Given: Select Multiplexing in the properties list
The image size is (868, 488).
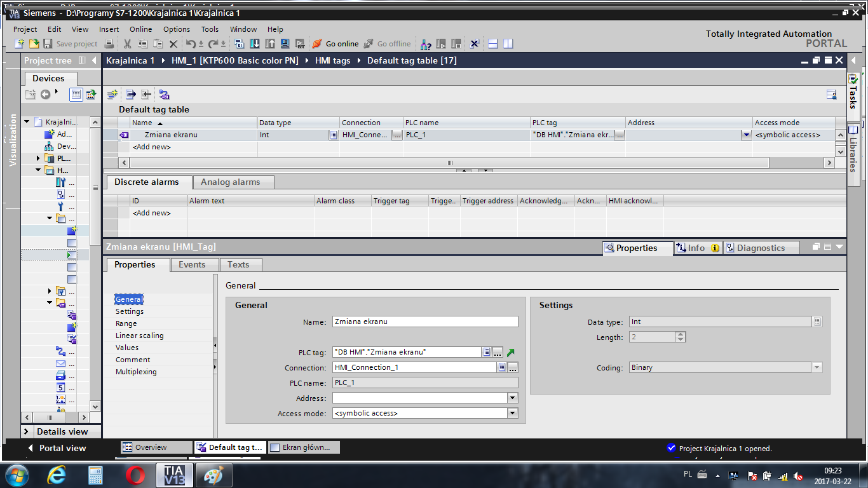Looking at the screenshot, I should point(136,372).
